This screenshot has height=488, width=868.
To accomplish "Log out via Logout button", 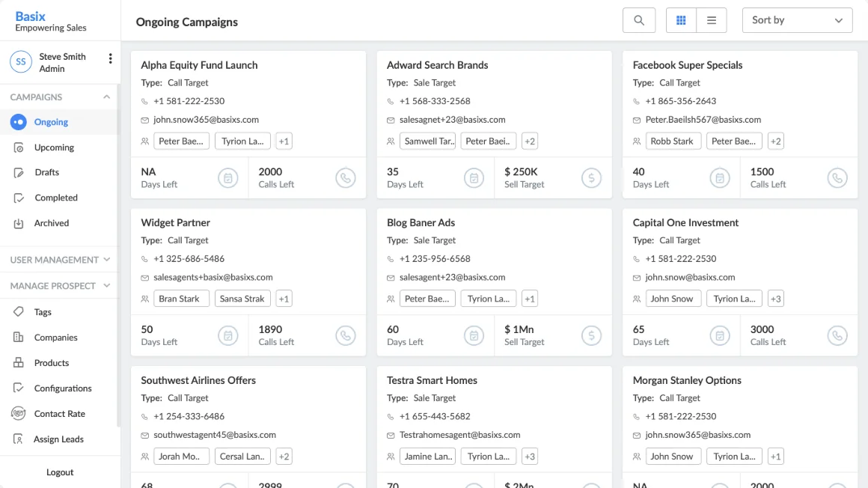I will tap(60, 472).
